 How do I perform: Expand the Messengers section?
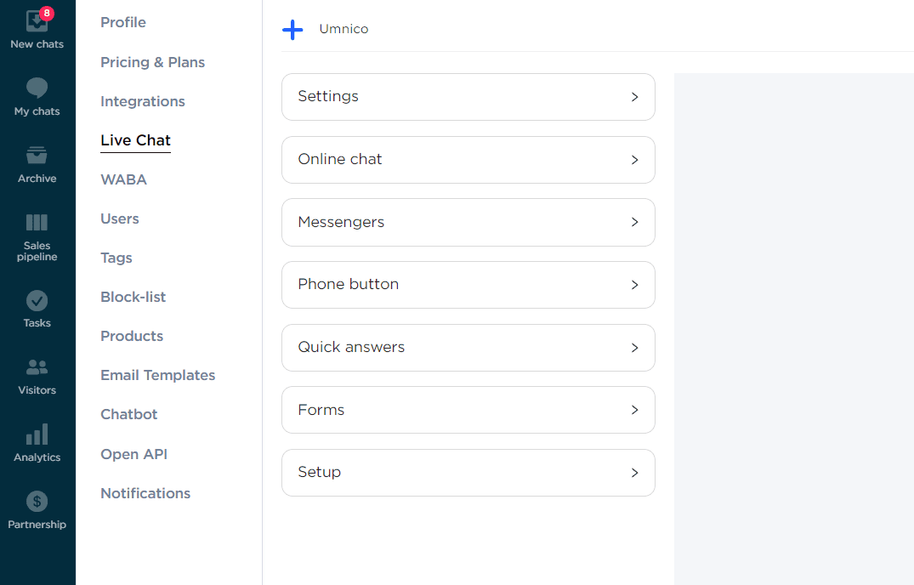[468, 222]
